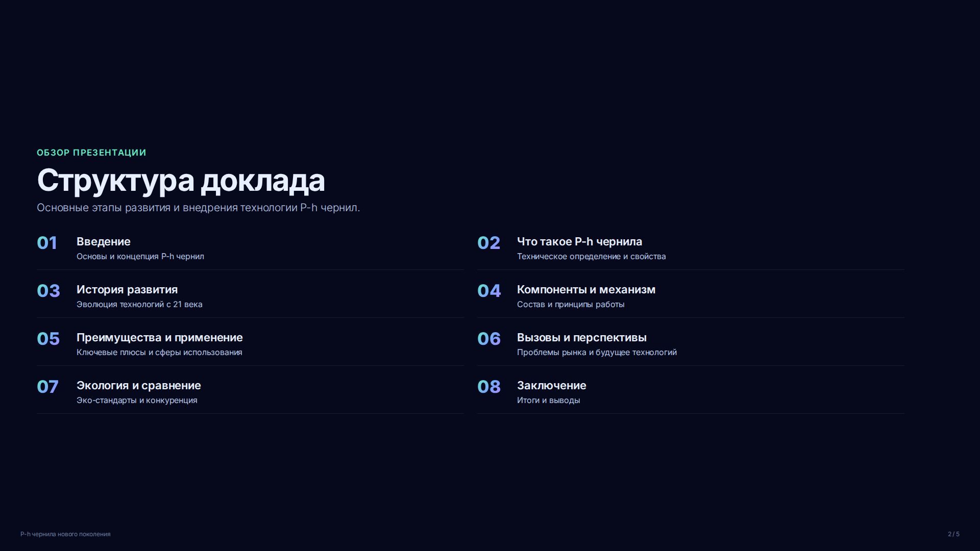Click 'Эволюция технологий с 21 века'
This screenshot has width=980, height=551.
coord(139,304)
